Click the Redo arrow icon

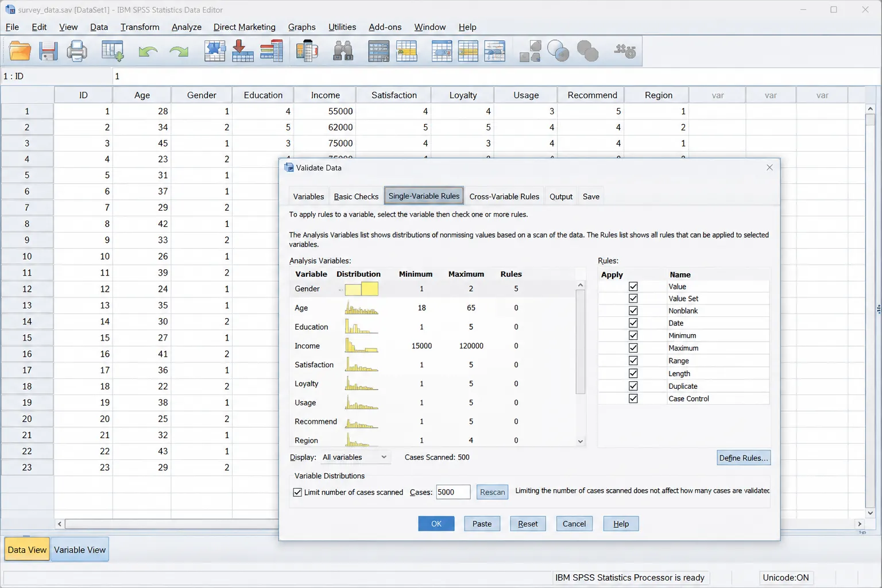[x=179, y=52]
